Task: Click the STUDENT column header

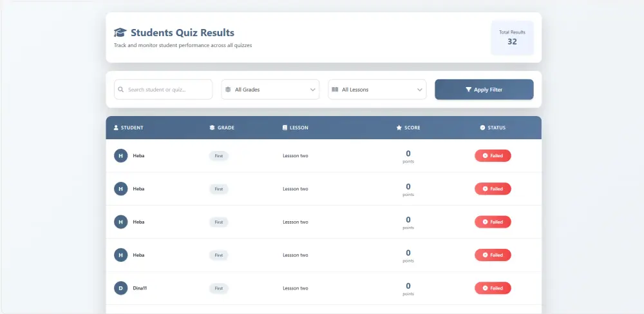Action: click(x=128, y=128)
